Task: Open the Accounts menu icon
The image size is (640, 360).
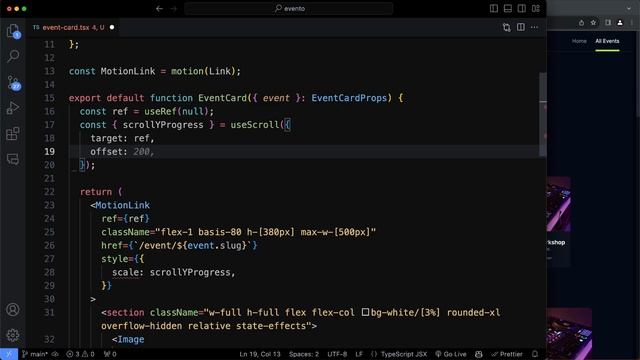Action: [13, 310]
